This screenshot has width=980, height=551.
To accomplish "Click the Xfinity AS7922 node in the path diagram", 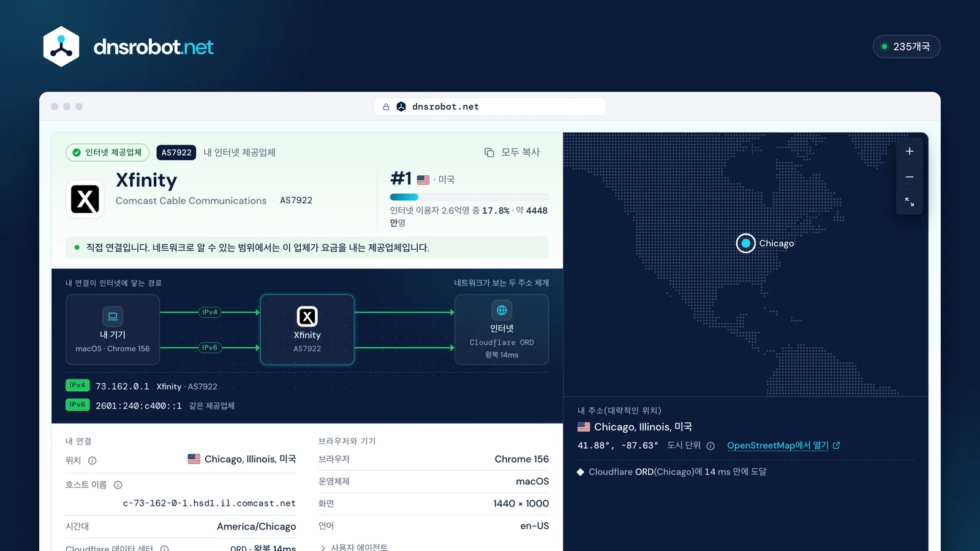I will click(x=307, y=330).
